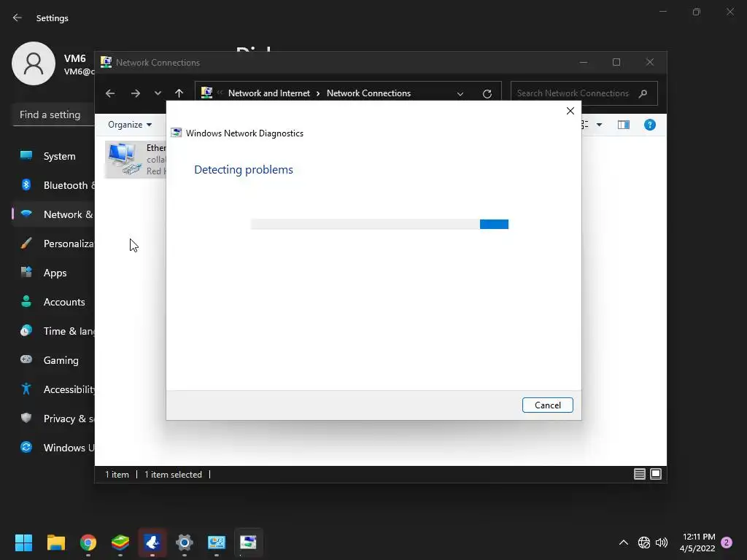Screen dimensions: 747x560
Task: Go up one folder level in Network Connections
Action: [179, 93]
